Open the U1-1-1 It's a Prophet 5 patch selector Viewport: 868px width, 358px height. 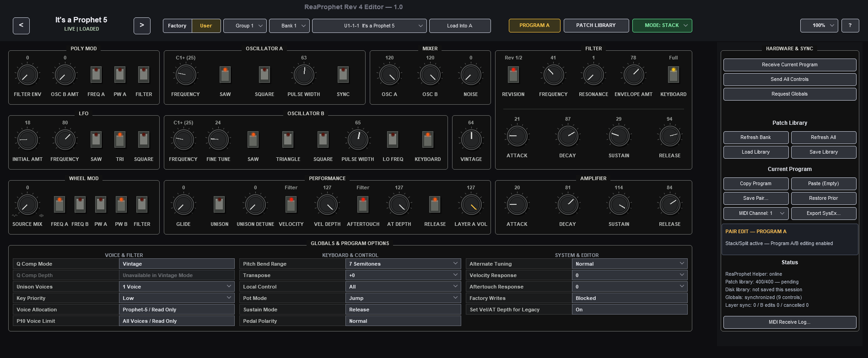point(369,26)
